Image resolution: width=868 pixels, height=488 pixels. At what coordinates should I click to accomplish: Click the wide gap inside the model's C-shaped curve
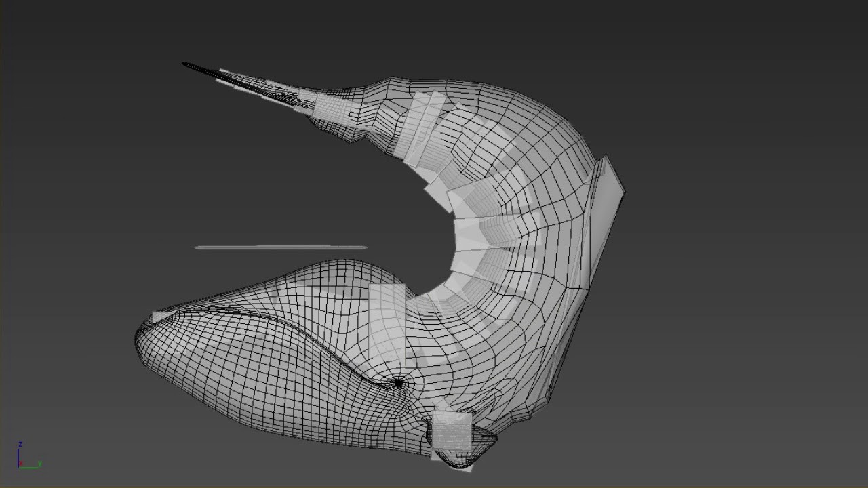(407, 217)
